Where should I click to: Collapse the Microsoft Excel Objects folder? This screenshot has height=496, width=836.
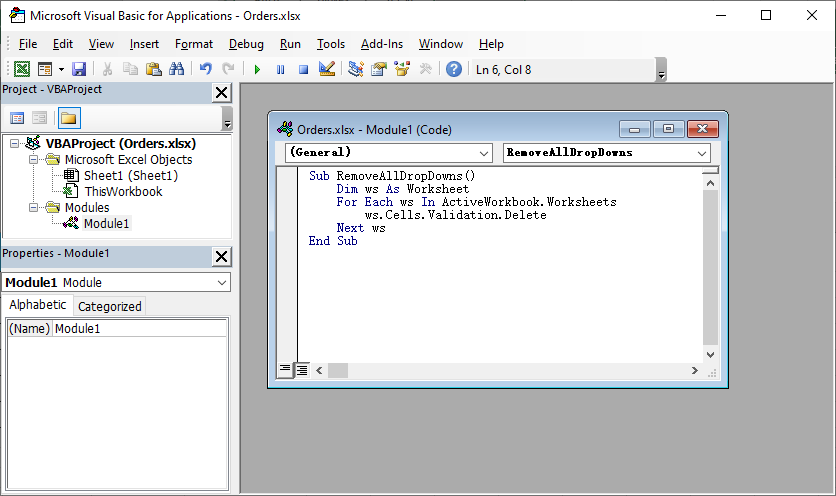[x=33, y=159]
